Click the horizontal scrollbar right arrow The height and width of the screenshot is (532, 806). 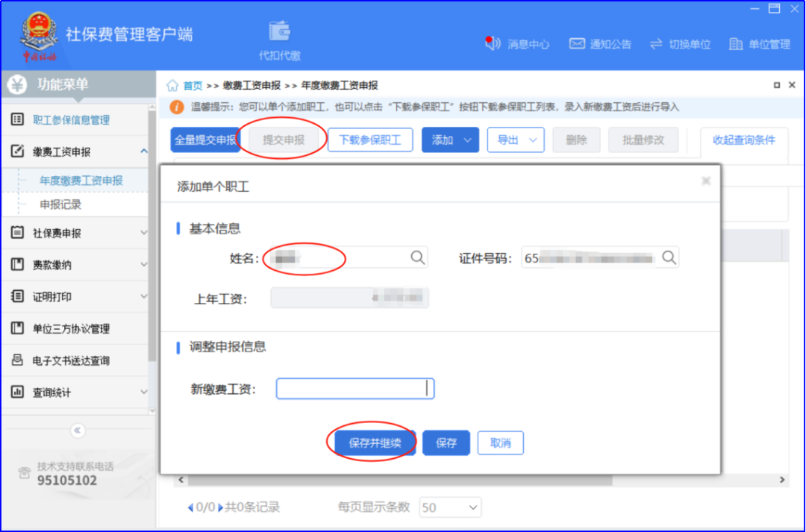click(x=782, y=480)
